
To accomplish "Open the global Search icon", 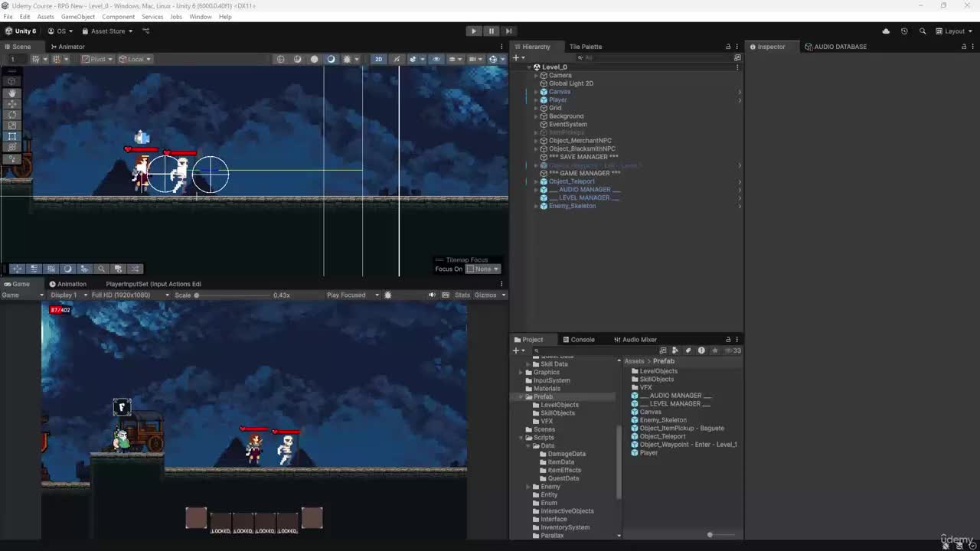I will click(923, 31).
